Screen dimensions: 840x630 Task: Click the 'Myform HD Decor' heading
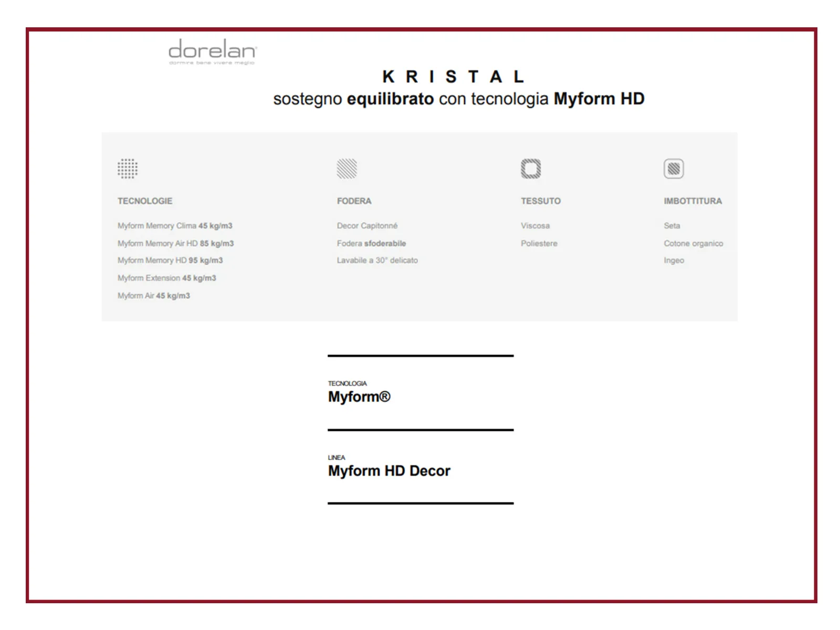click(x=389, y=471)
